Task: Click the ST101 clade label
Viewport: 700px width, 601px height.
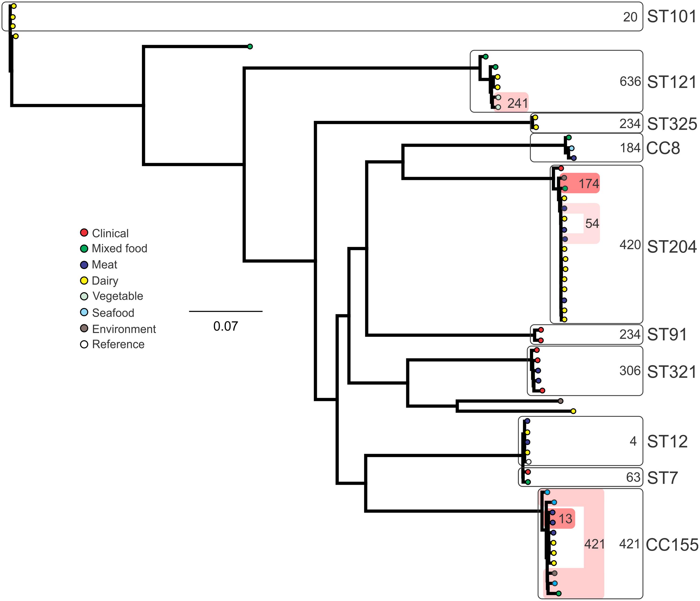Action: coord(672,16)
